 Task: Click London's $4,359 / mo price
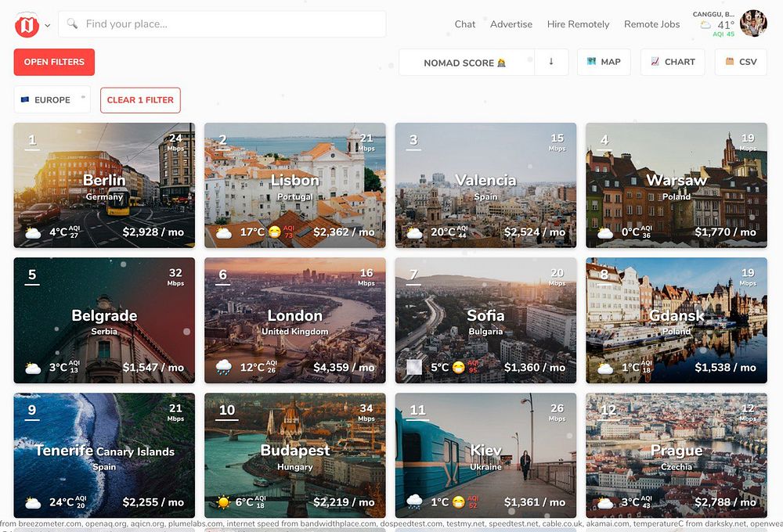344,367
